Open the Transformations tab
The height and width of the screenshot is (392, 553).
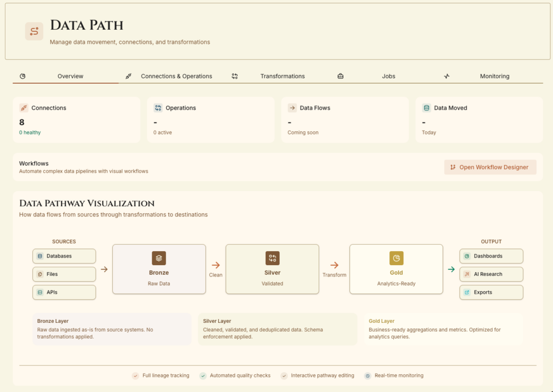pyautogui.click(x=282, y=76)
